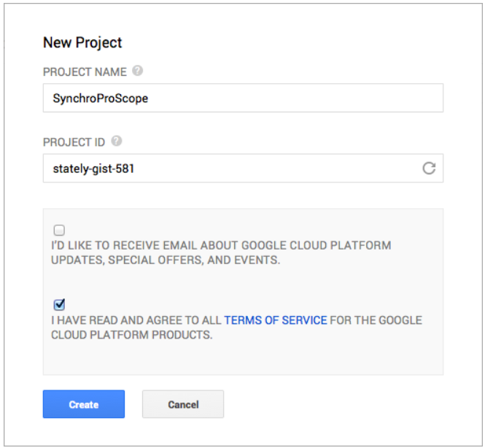The width and height of the screenshot is (485, 448).
Task: Click the "CLOUD PLATFORM PRODUCTS." text line
Action: (x=131, y=335)
